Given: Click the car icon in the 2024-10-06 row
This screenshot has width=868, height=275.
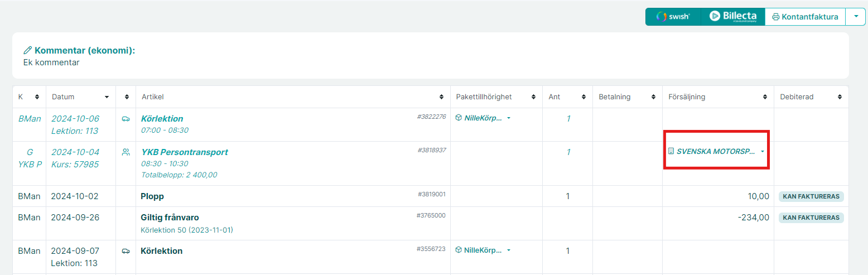Looking at the screenshot, I should (x=126, y=119).
